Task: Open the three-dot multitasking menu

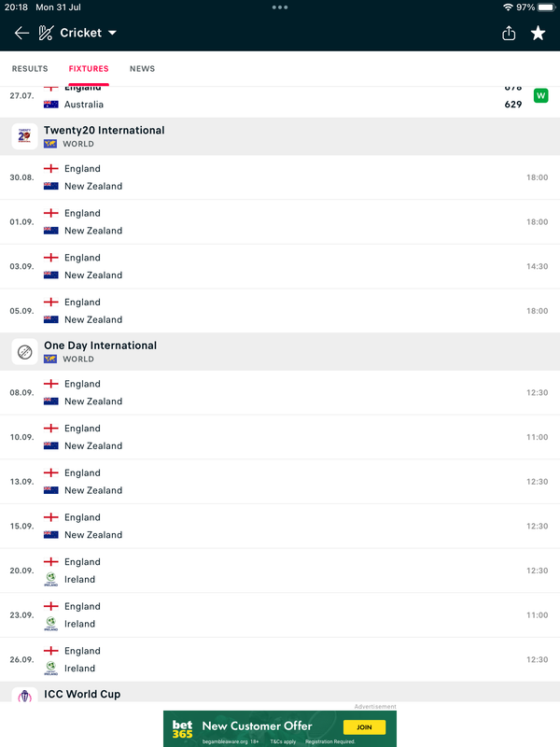Action: coord(280,7)
